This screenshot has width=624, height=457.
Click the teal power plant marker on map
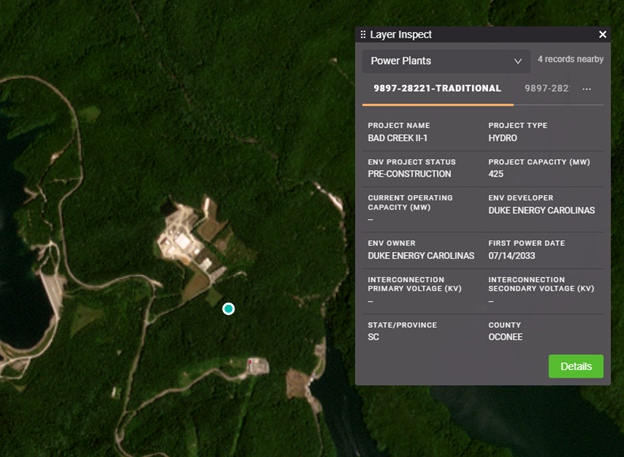pos(228,309)
